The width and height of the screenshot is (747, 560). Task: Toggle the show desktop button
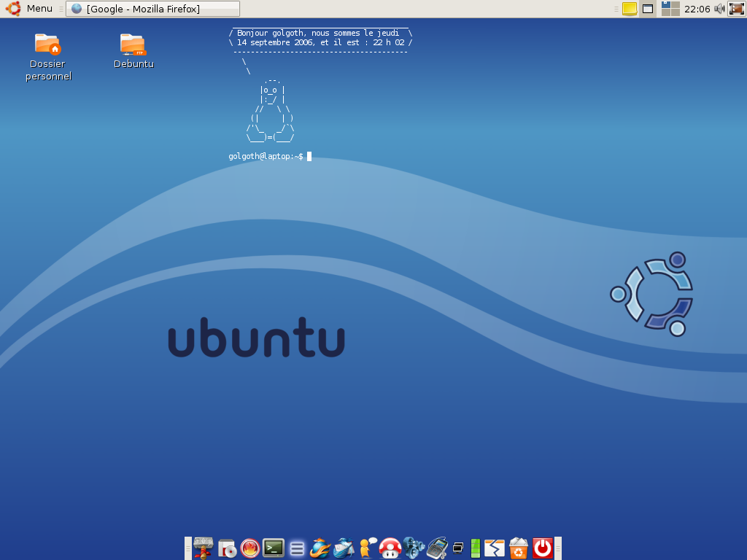click(x=648, y=9)
